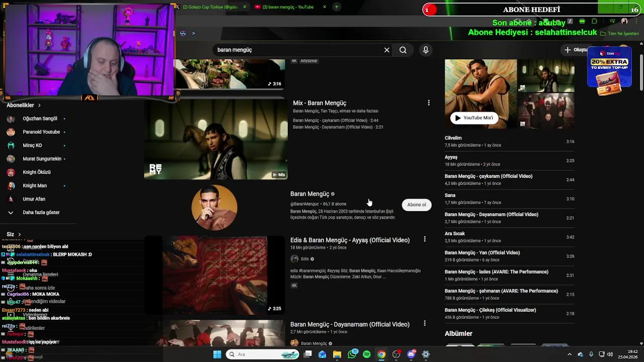Screen dimensions: 644x362
Task: Open the Windows Start menu
Action: pos(217,354)
